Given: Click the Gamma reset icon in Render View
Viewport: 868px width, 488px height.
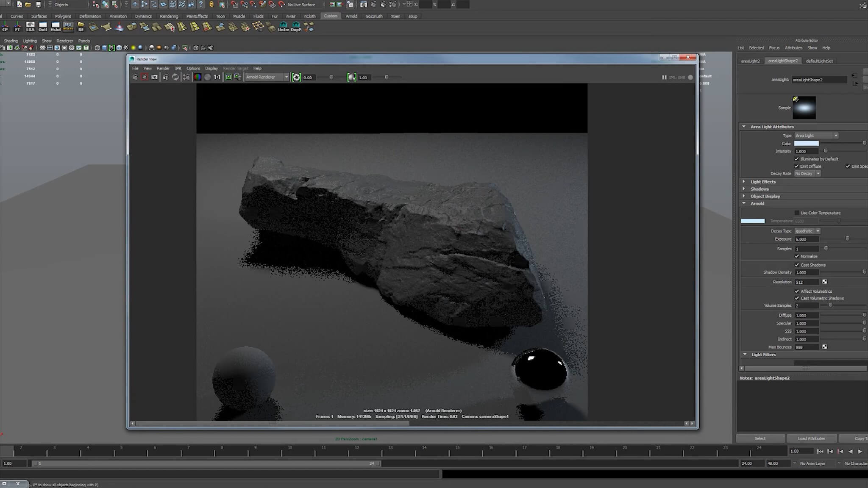Looking at the screenshot, I should click(352, 77).
